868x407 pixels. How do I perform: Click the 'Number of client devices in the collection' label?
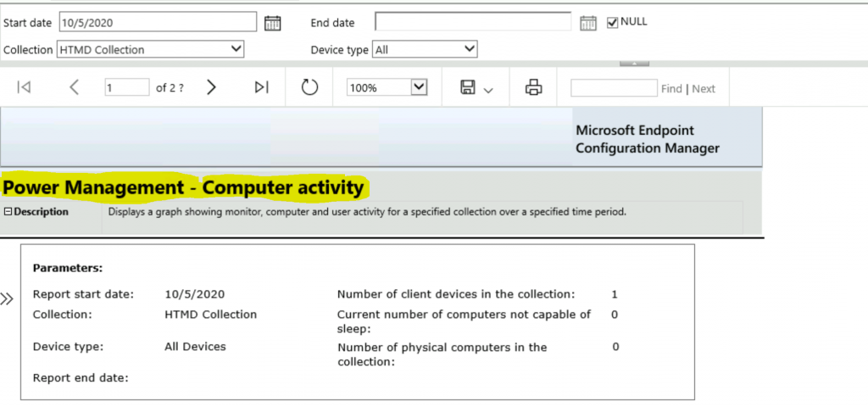pyautogui.click(x=456, y=294)
